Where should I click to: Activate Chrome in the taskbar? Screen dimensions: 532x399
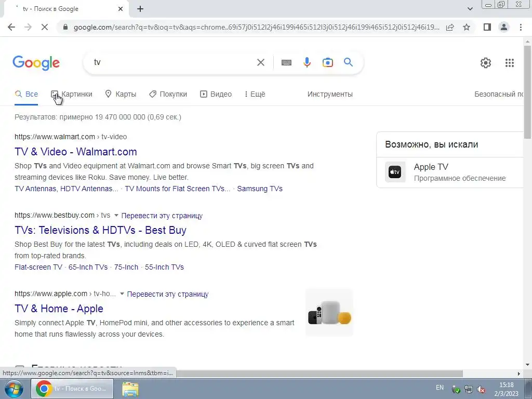coord(72,389)
